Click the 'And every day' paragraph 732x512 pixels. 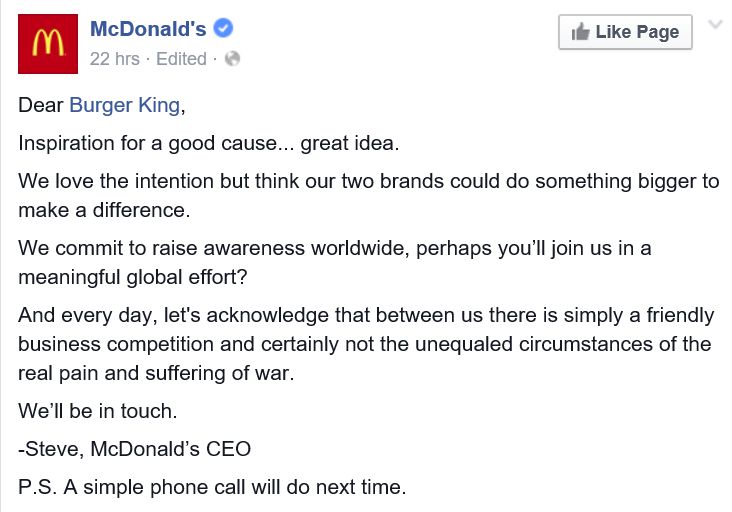click(x=366, y=315)
